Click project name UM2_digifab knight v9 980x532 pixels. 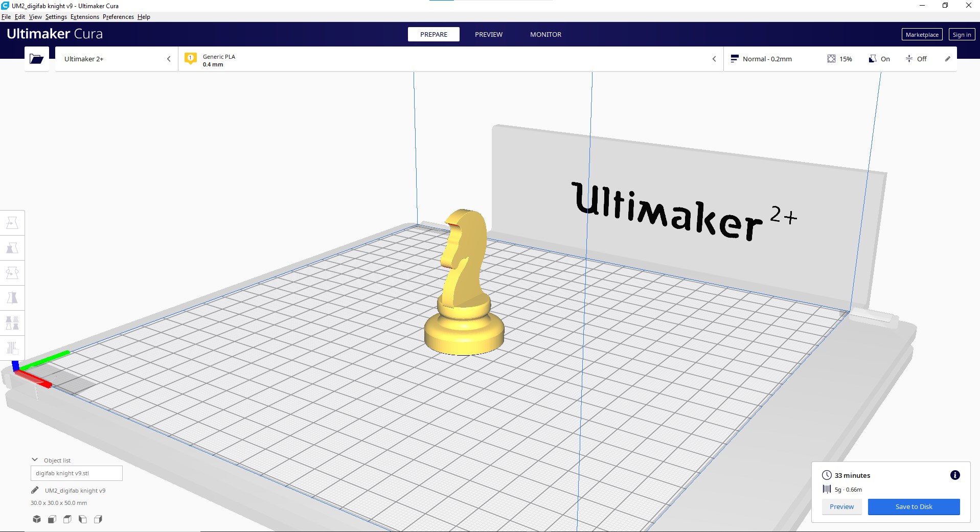click(x=75, y=491)
